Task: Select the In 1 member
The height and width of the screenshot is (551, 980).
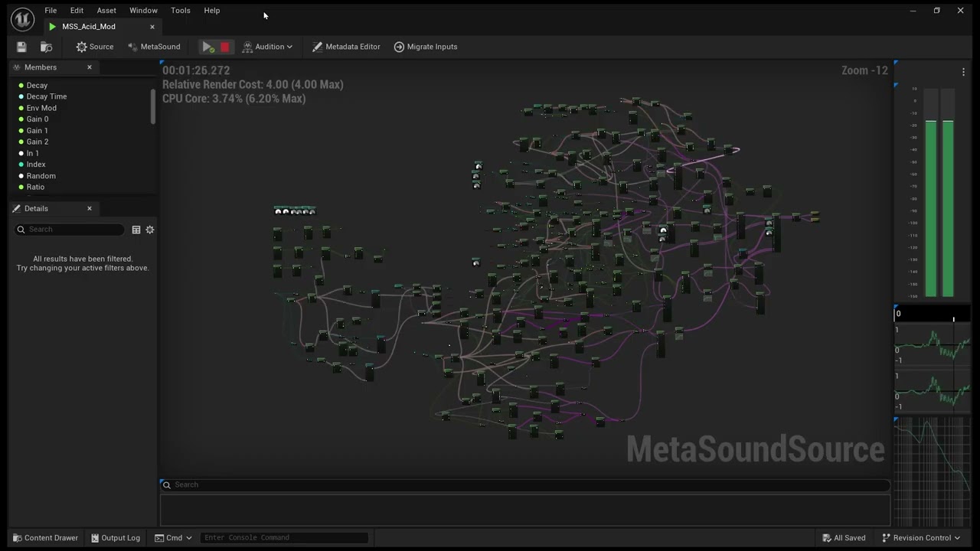Action: click(33, 153)
